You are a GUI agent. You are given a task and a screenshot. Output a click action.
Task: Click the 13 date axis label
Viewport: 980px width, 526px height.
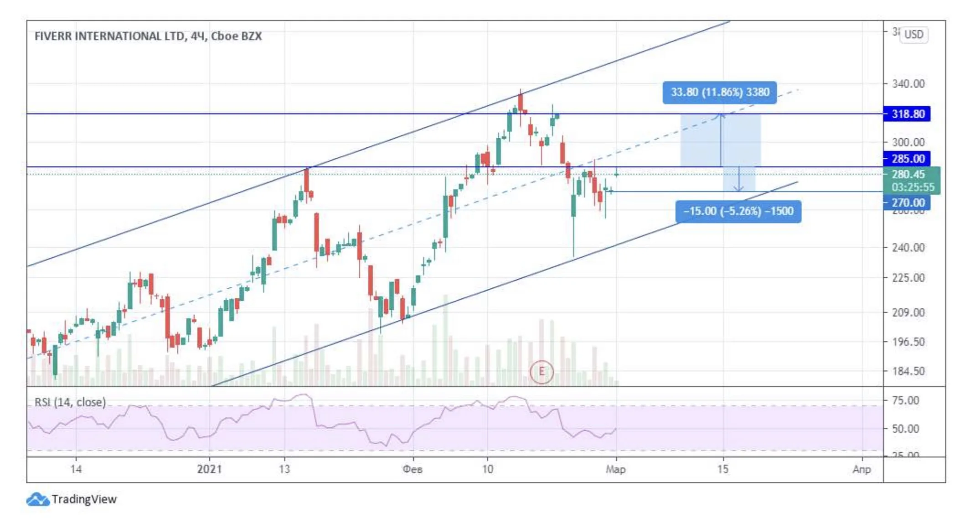point(284,469)
